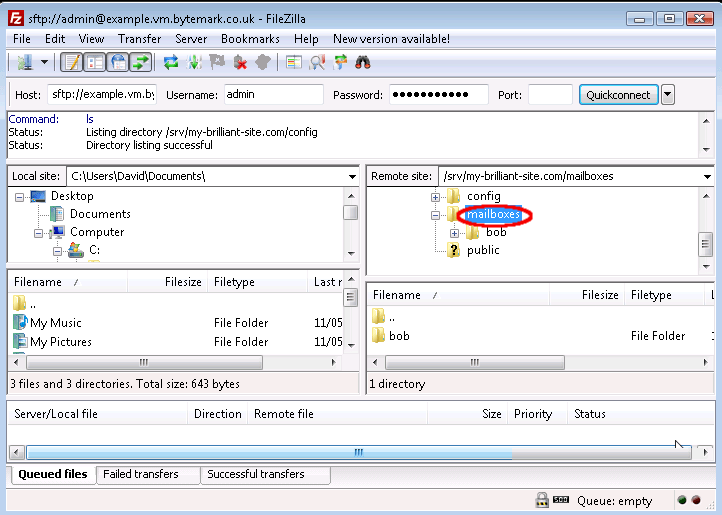Image resolution: width=722 pixels, height=515 pixels.
Task: Select the config folder in remote tree
Action: [483, 196]
